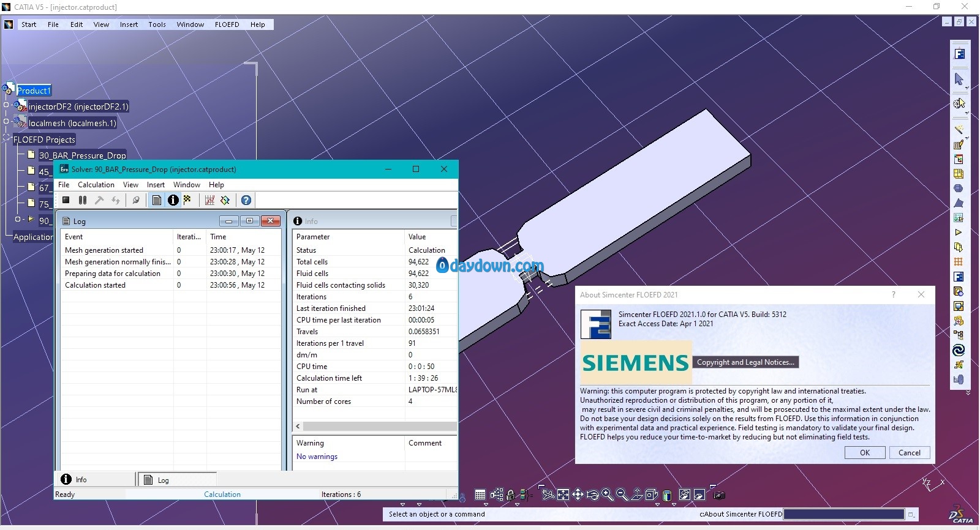Open FLOEFD menu in CATIA menu bar

[x=227, y=24]
